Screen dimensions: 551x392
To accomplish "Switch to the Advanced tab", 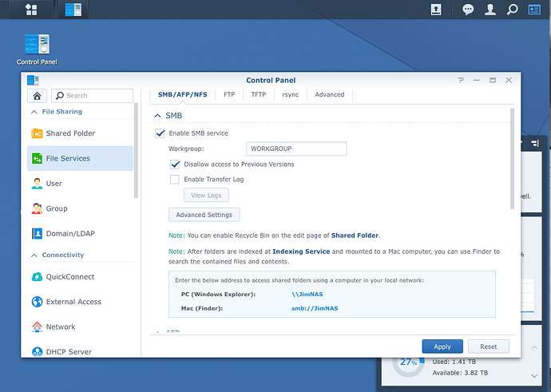I will (x=329, y=94).
